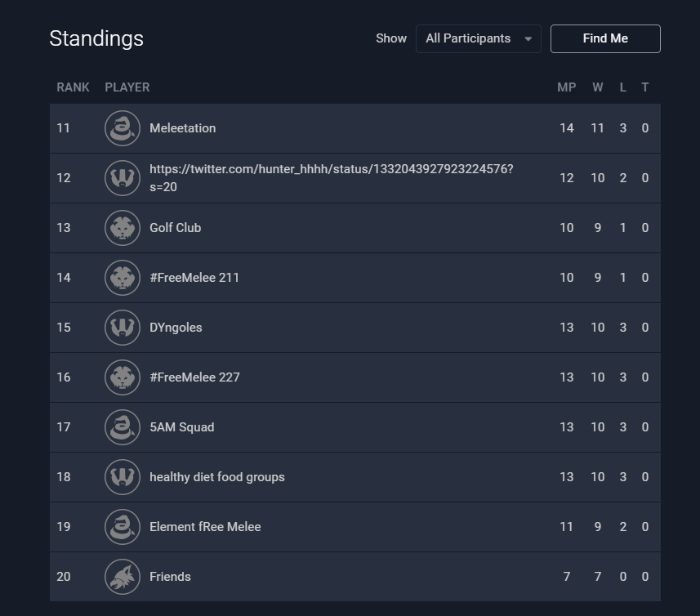The height and width of the screenshot is (616, 700).
Task: Open the twitter.com/hunter_hhhh status link
Action: (x=331, y=178)
